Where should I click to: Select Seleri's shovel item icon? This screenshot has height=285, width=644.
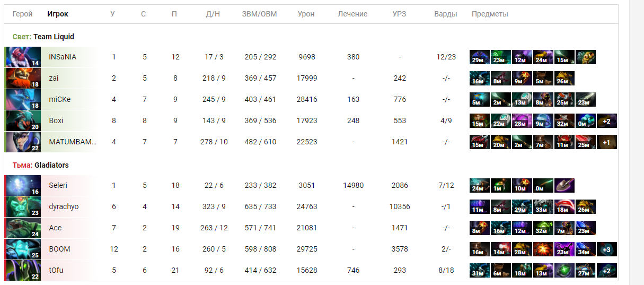564,186
